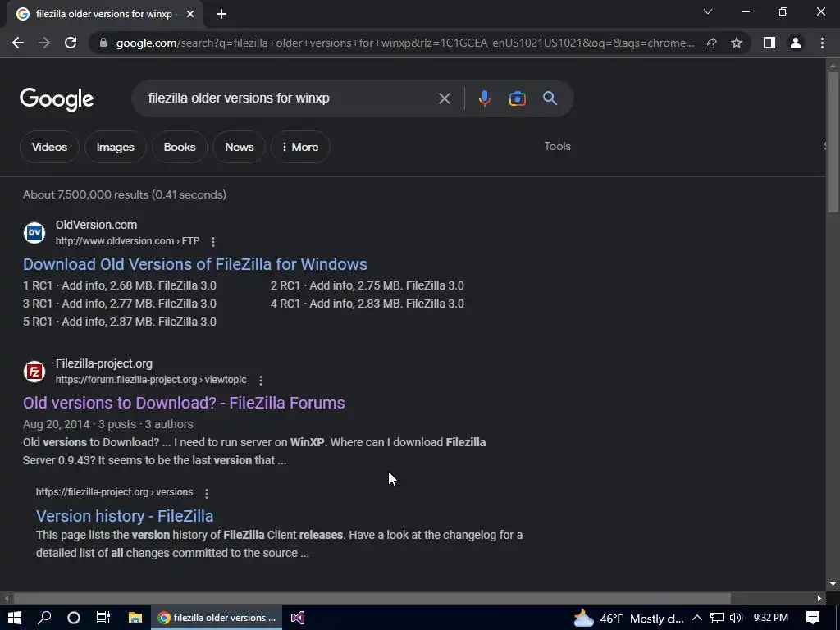Image resolution: width=840 pixels, height=630 pixels.
Task: Show hidden system tray icons
Action: [x=697, y=618]
